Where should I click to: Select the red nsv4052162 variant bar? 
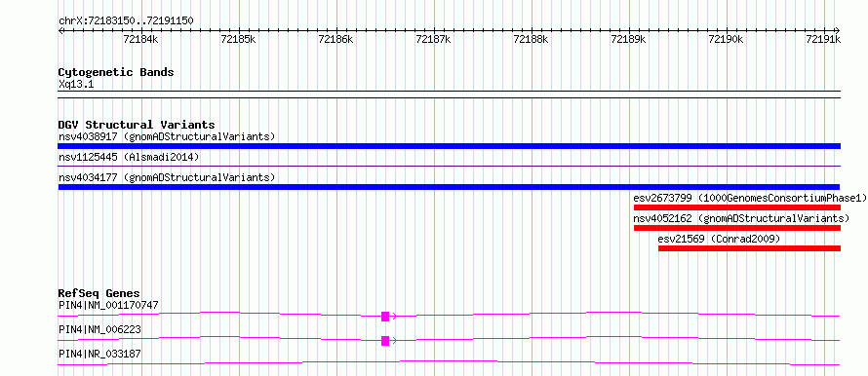736,228
